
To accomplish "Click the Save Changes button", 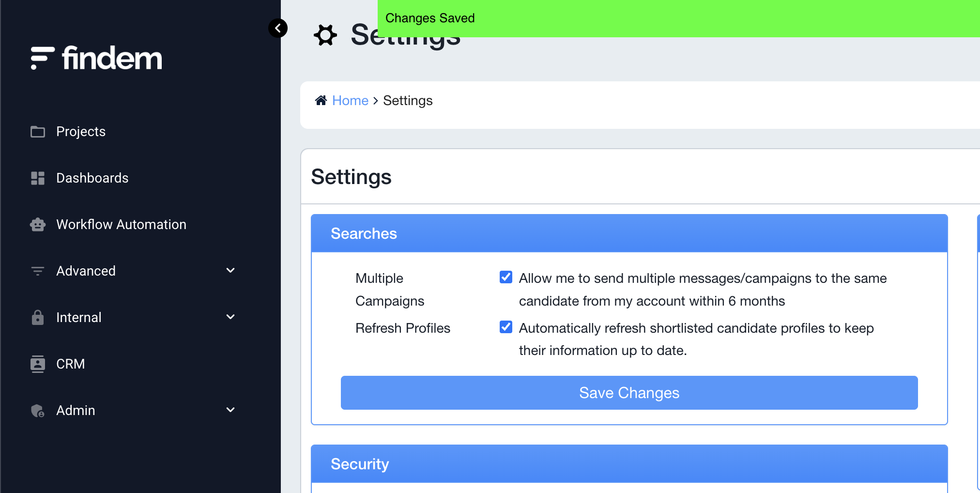I will coord(629,393).
